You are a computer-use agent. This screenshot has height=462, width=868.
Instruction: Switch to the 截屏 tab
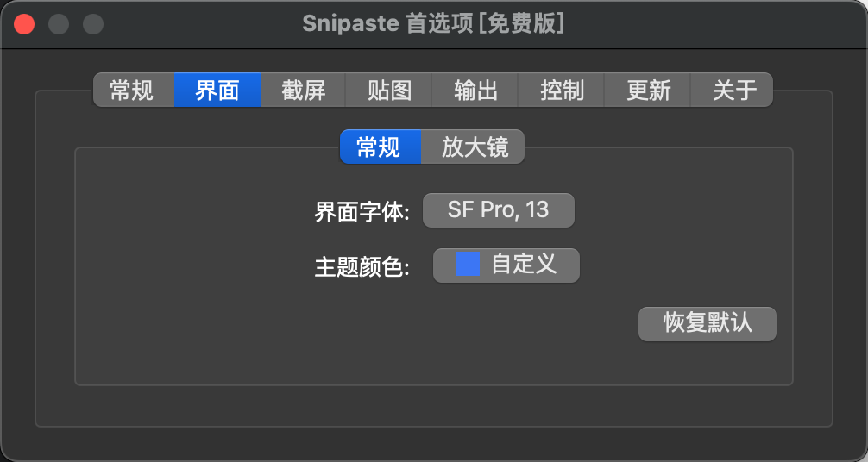point(303,90)
